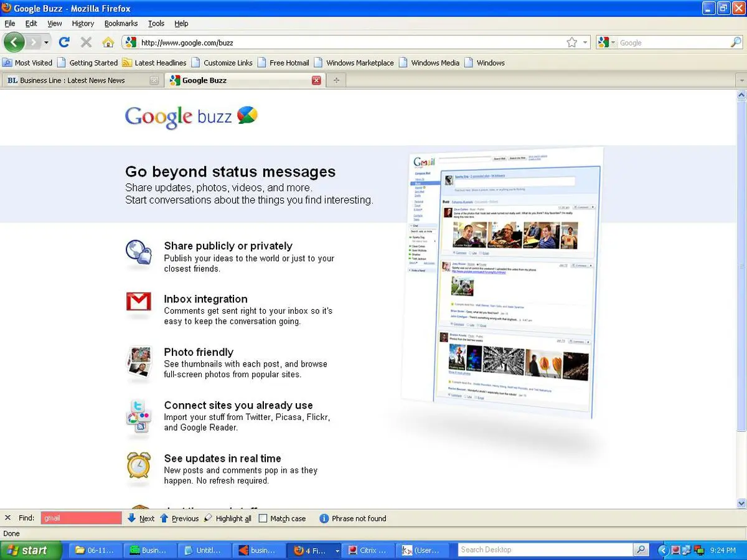
Task: Switch to the Untitled document taskbar button
Action: (204, 550)
